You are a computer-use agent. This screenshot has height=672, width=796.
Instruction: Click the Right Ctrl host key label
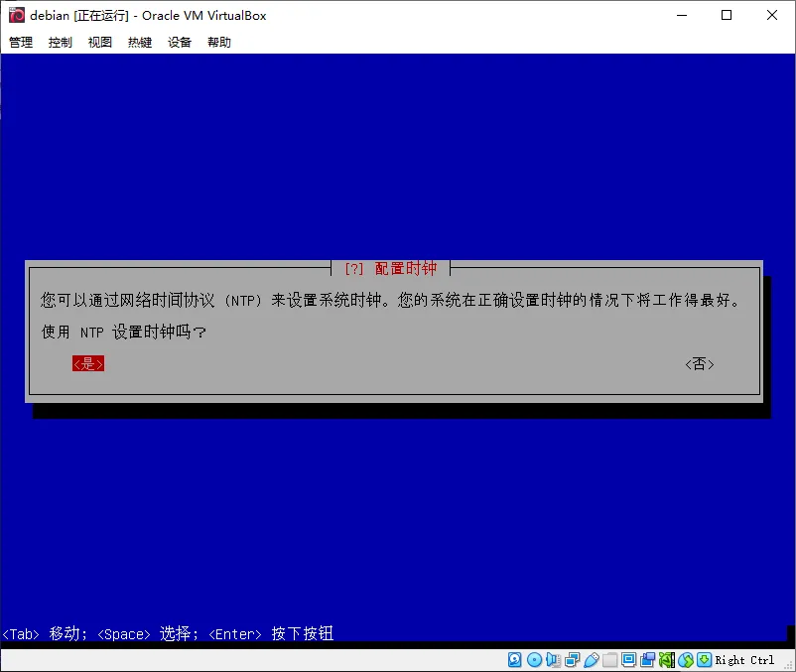[744, 660]
